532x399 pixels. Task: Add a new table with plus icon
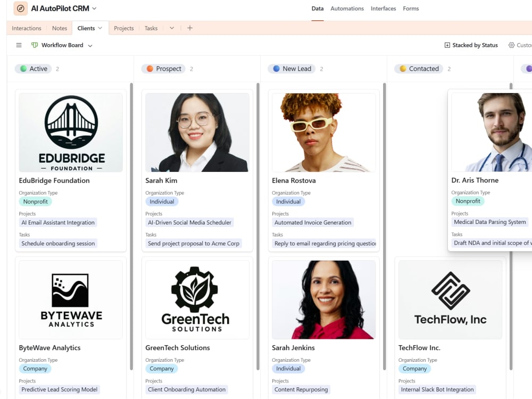coord(190,28)
